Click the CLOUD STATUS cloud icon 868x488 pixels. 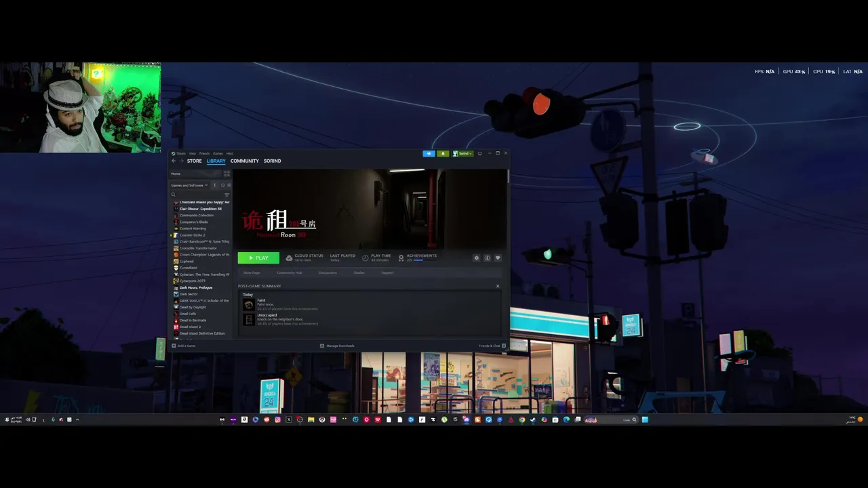289,258
